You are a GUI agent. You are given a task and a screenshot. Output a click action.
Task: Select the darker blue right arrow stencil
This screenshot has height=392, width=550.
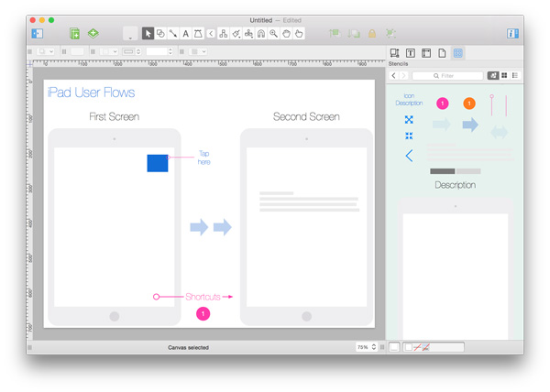[x=470, y=125]
